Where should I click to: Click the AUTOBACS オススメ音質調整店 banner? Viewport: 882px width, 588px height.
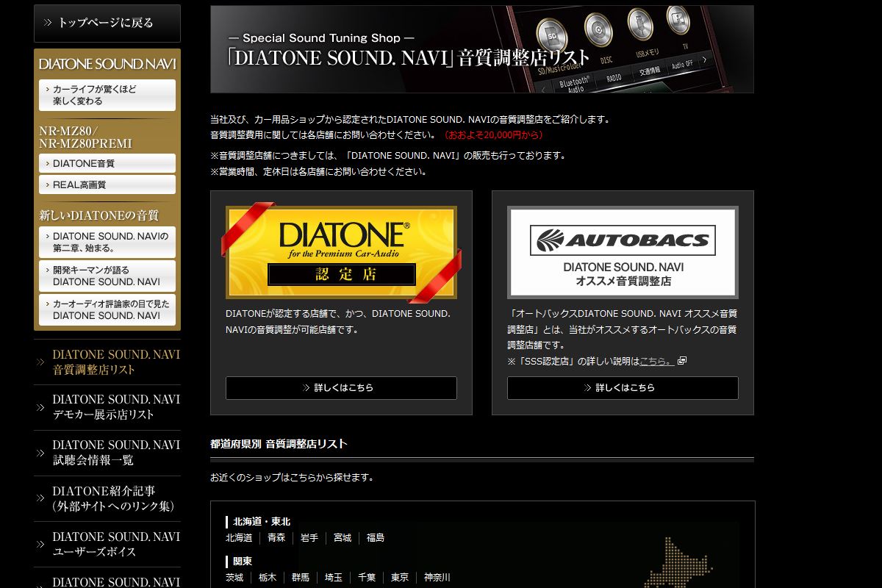(623, 252)
